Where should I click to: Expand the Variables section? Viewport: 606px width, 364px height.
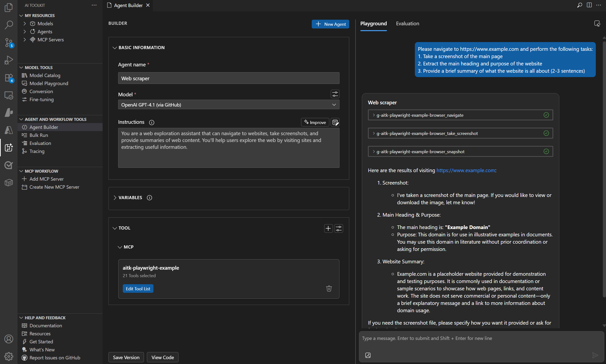pyautogui.click(x=115, y=197)
